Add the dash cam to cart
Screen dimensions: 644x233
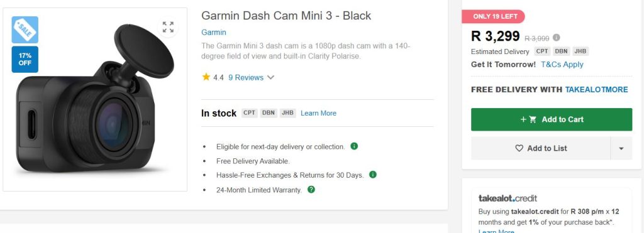point(551,119)
